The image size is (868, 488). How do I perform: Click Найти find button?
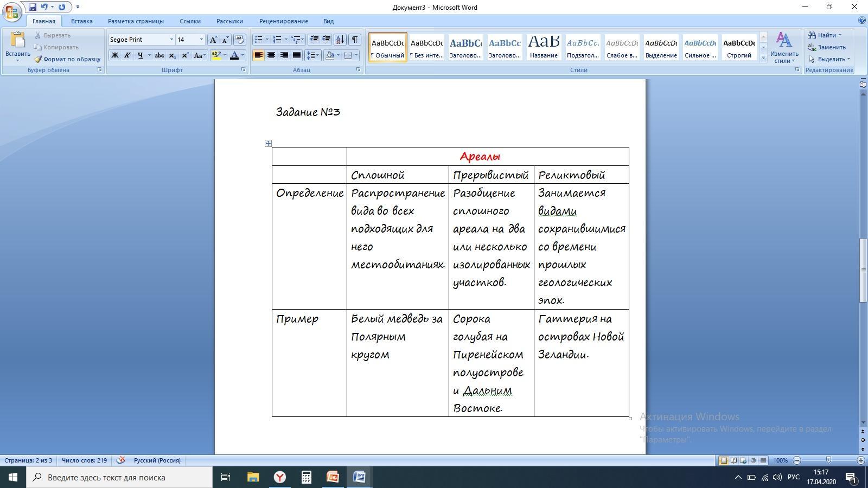click(825, 35)
